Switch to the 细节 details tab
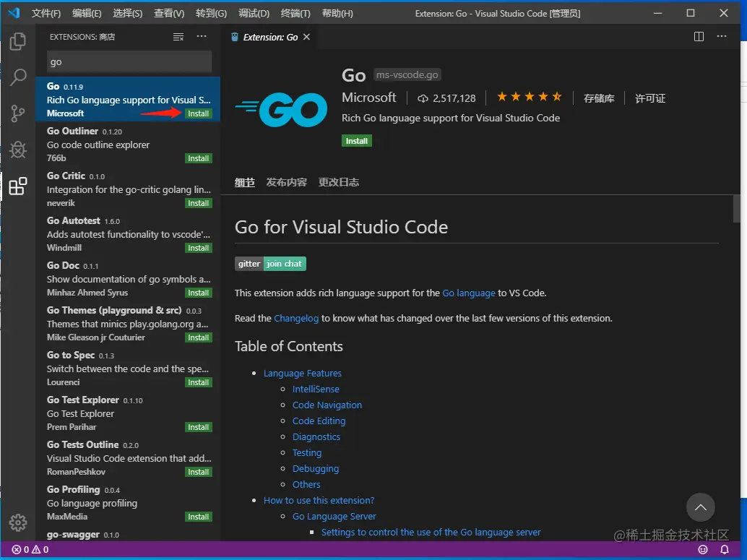Image resolution: width=747 pixels, height=560 pixels. click(x=245, y=182)
